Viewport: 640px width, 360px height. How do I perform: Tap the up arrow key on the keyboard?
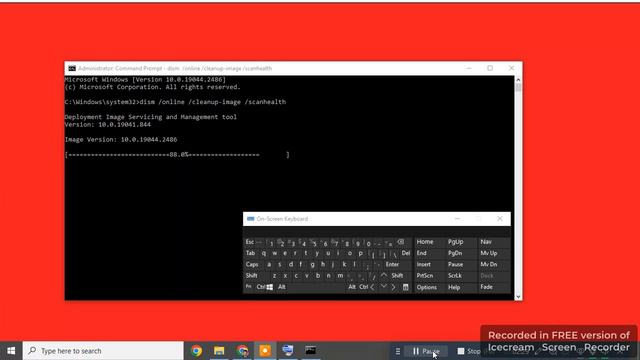tap(384, 276)
